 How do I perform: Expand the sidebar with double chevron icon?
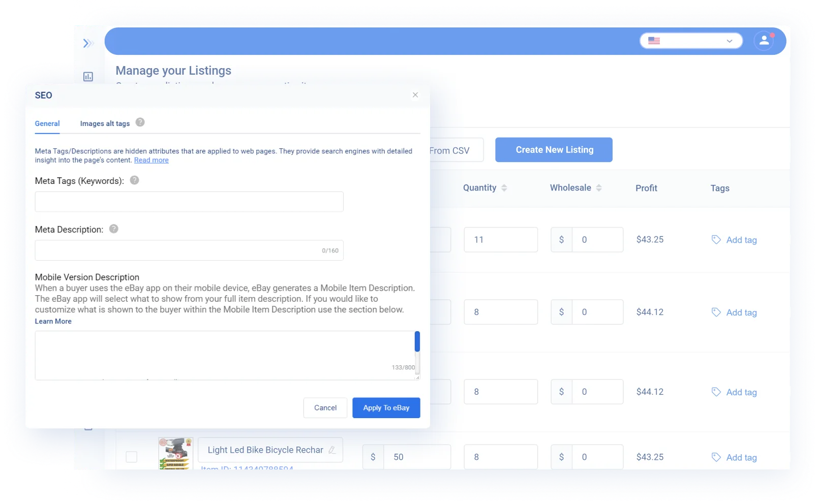coord(88,43)
